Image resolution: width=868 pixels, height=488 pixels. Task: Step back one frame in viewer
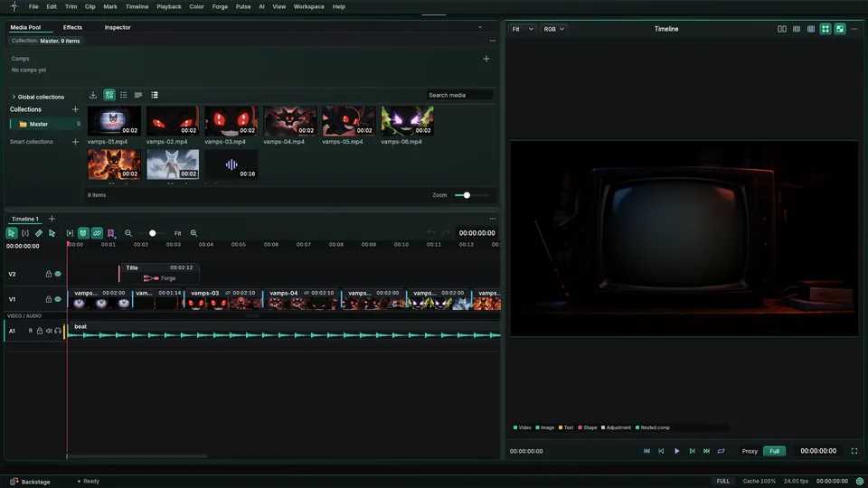coord(661,451)
